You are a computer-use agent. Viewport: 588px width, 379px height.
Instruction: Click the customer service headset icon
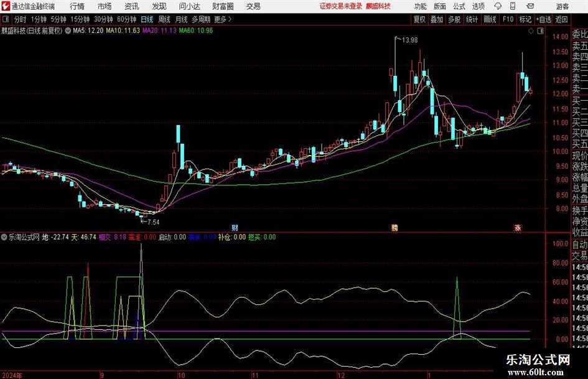click(x=498, y=6)
